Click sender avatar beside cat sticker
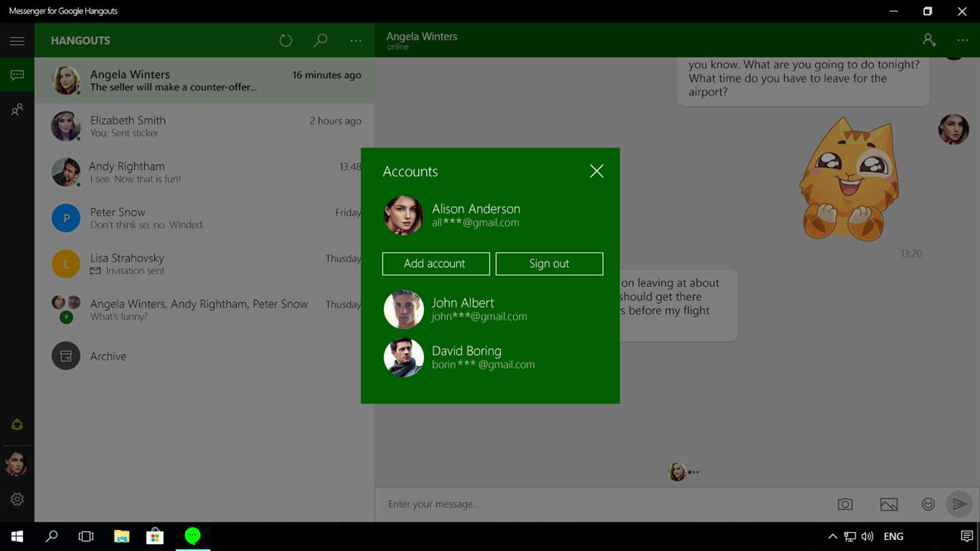Screen dimensions: 980x551 pos(953,129)
